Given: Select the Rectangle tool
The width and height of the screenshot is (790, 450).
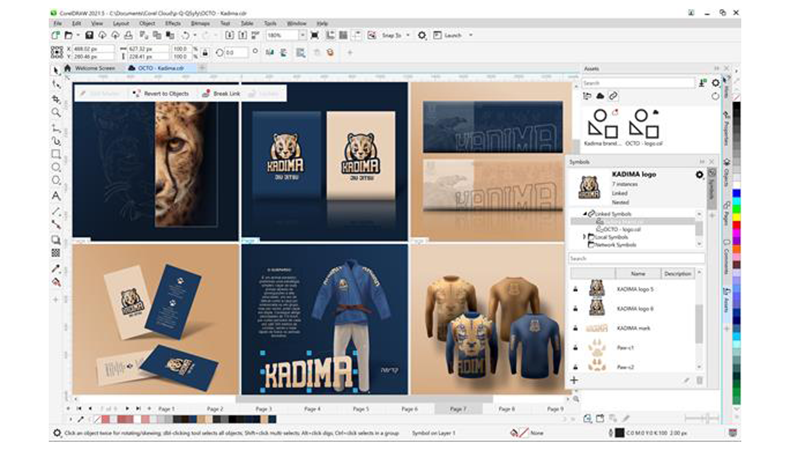Looking at the screenshot, I should pos(56,154).
